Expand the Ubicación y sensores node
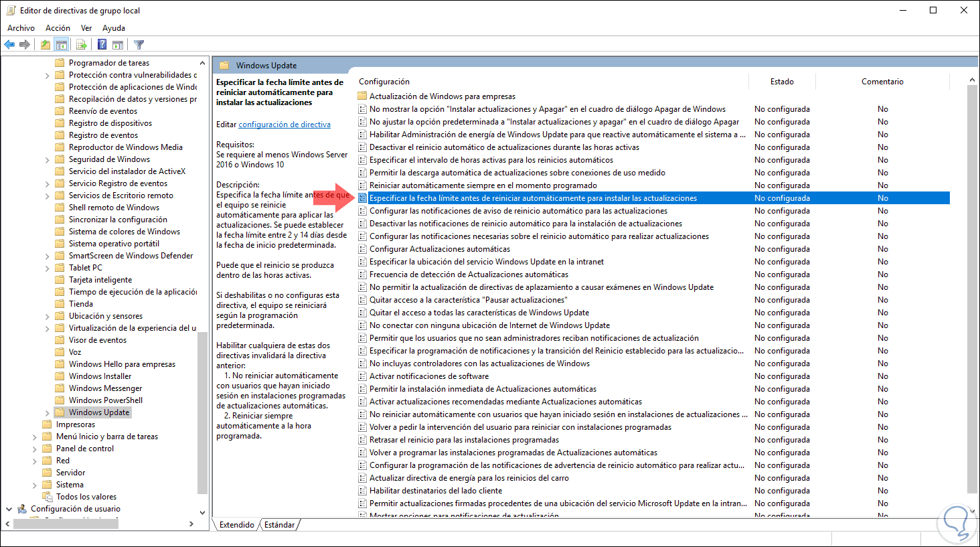This screenshot has height=547, width=980. 47,317
